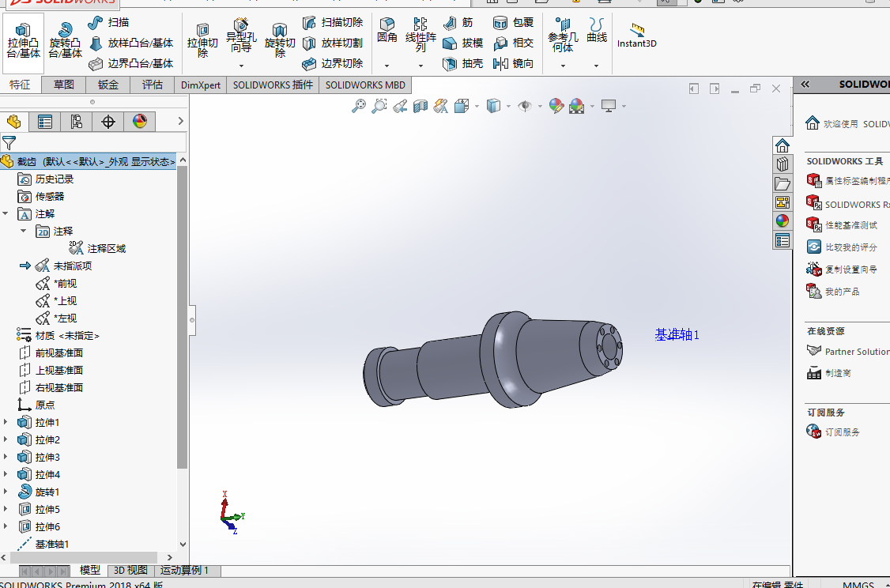Select the 基准轴1 tree item

click(43, 545)
